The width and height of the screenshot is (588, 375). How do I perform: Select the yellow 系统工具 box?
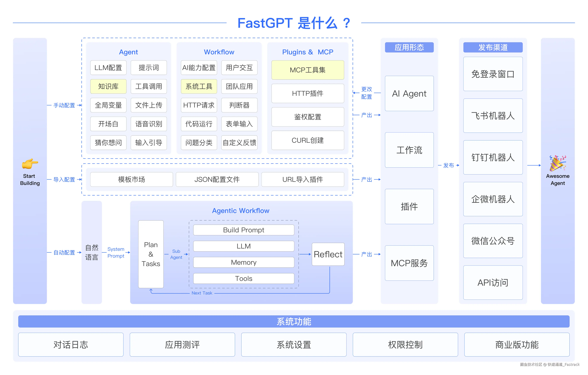(x=199, y=86)
